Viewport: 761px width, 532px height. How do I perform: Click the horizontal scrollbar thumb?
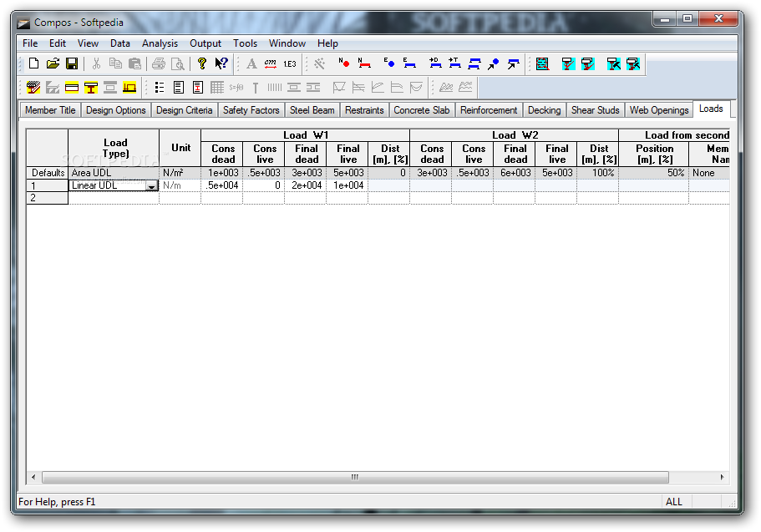coord(355,477)
